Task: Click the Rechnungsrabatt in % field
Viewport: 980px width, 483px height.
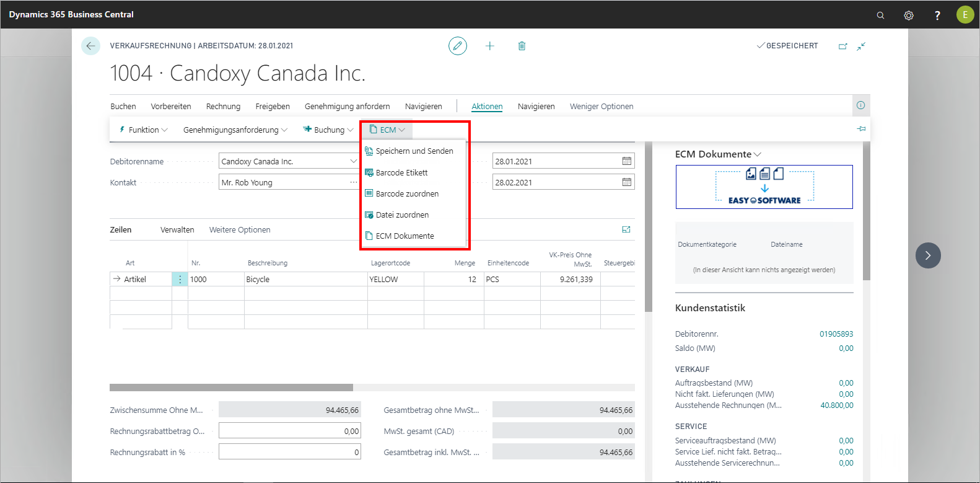Action: pos(290,452)
